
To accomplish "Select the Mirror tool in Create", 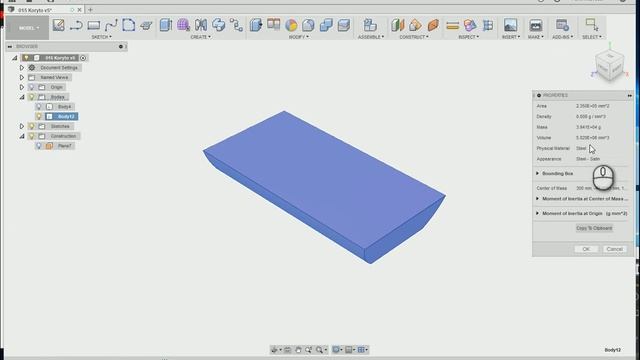I will click(201, 25).
